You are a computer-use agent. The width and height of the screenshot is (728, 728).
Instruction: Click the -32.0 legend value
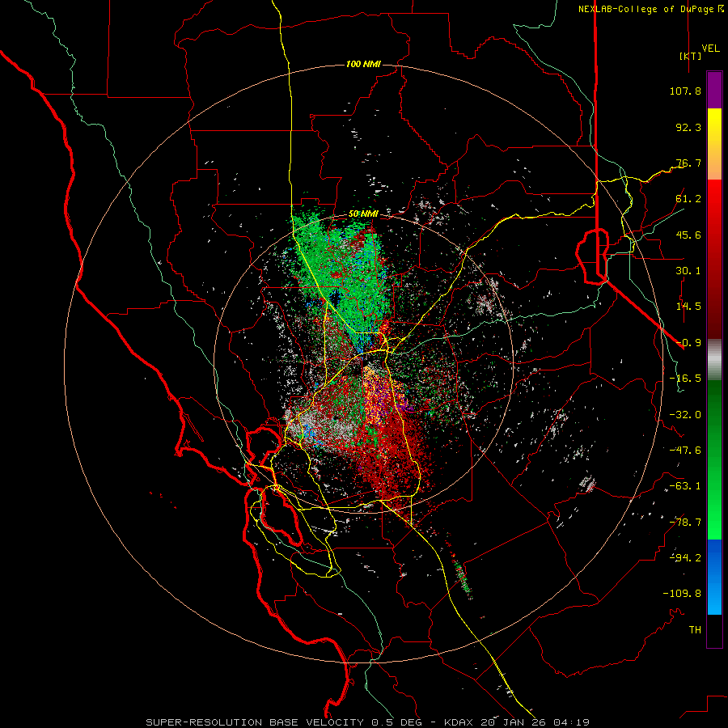(685, 415)
